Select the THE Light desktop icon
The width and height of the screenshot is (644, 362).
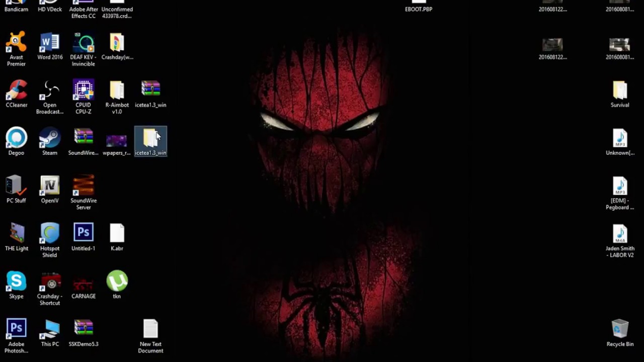pyautogui.click(x=16, y=237)
